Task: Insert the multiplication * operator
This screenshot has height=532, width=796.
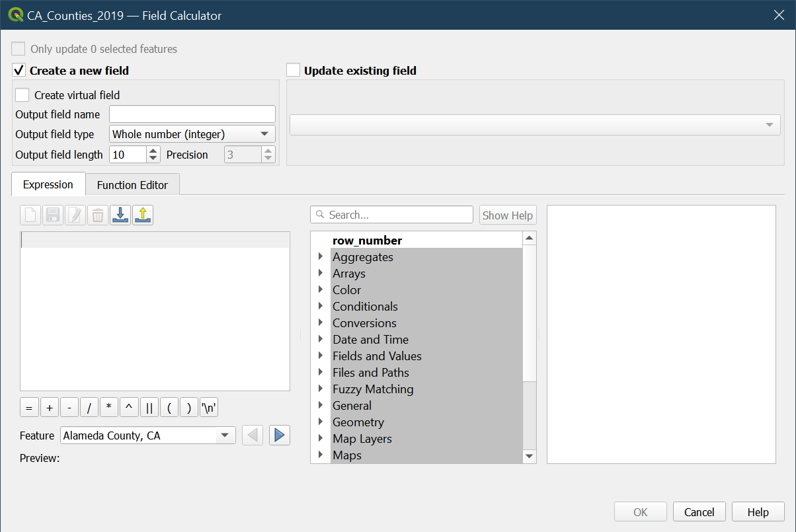Action: pos(109,408)
